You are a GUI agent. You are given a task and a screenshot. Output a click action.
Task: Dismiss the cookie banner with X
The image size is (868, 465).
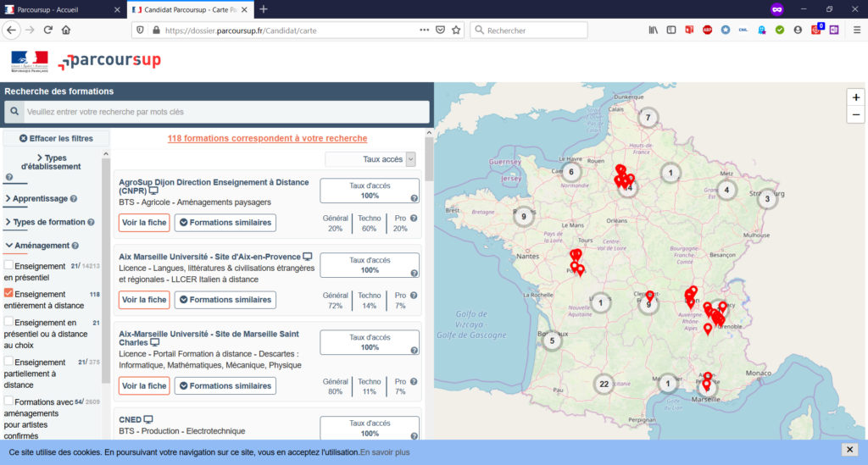pos(849,450)
